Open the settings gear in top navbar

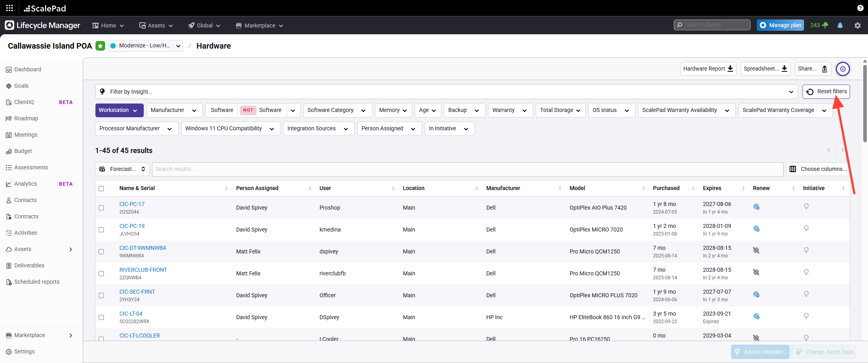(x=858, y=25)
